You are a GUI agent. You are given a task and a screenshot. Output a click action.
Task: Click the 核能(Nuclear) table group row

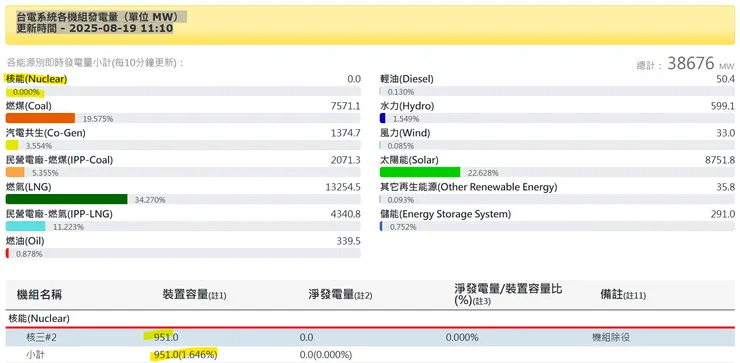coord(370,319)
